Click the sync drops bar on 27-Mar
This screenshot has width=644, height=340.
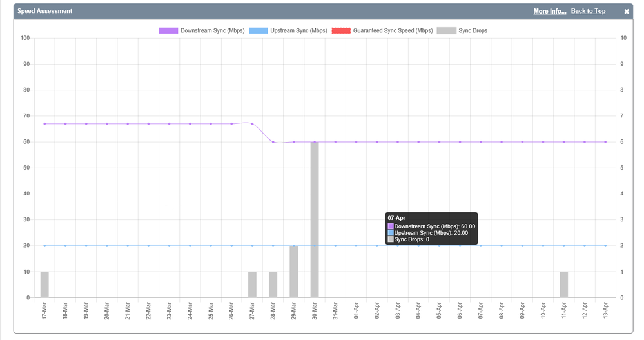(252, 285)
